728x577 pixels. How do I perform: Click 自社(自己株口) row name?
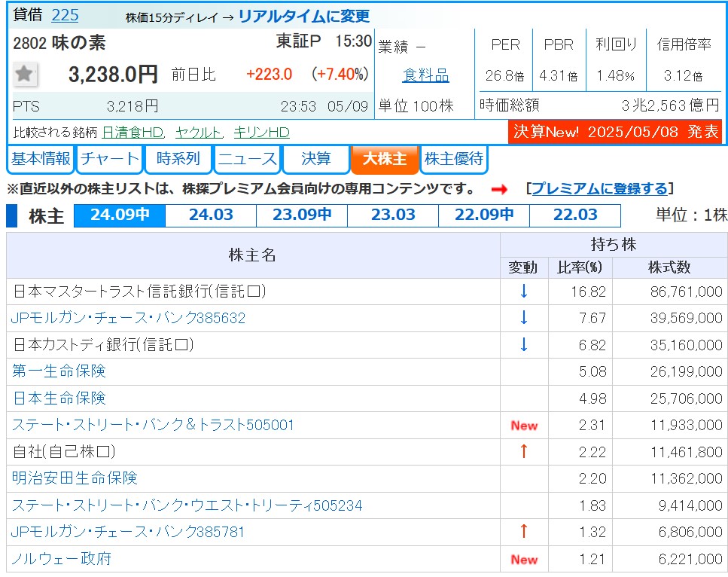coord(64,451)
